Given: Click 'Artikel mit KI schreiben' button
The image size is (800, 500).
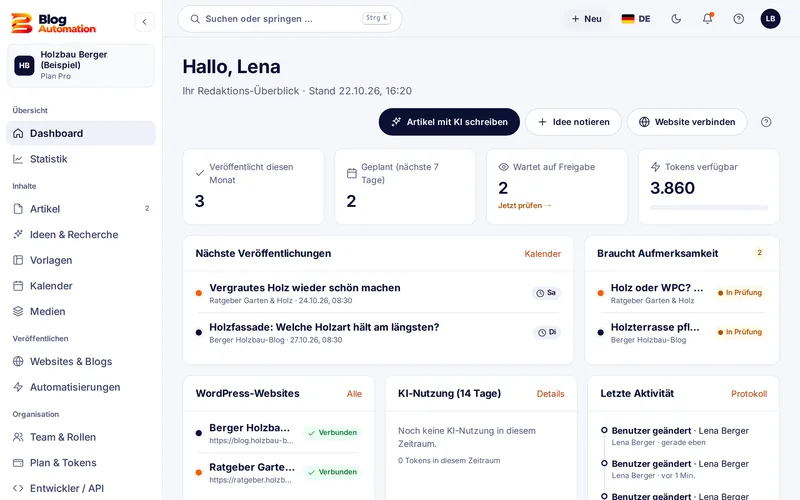Looking at the screenshot, I should click(x=449, y=122).
